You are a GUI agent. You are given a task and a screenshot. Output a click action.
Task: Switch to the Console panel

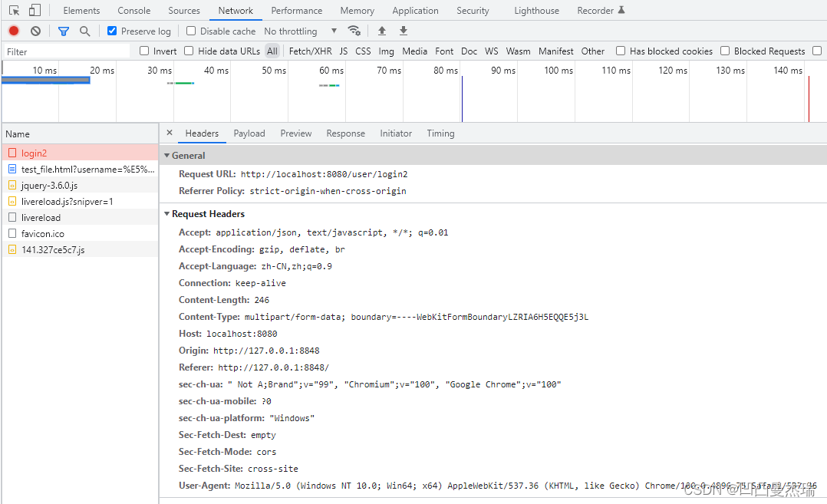[x=134, y=11]
